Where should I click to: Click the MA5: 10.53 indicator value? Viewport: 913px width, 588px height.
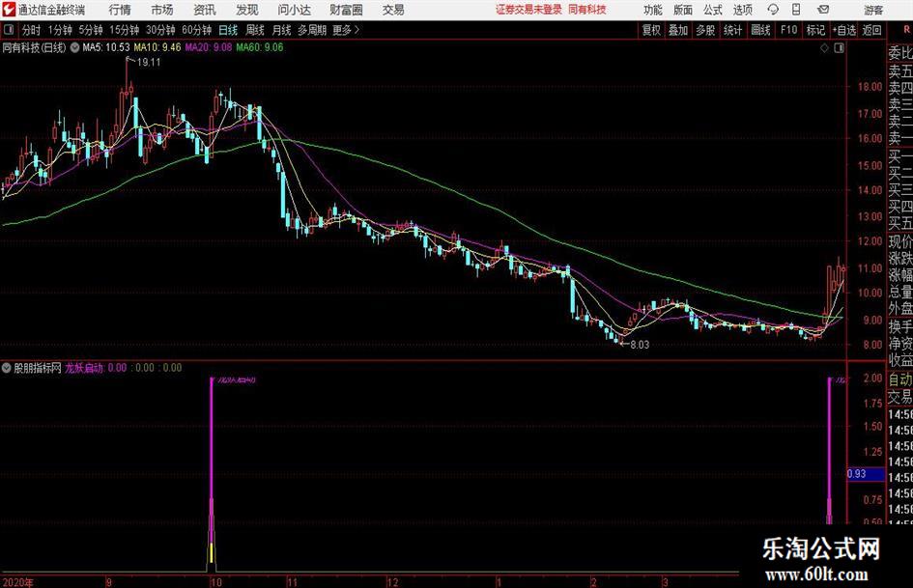(106, 47)
